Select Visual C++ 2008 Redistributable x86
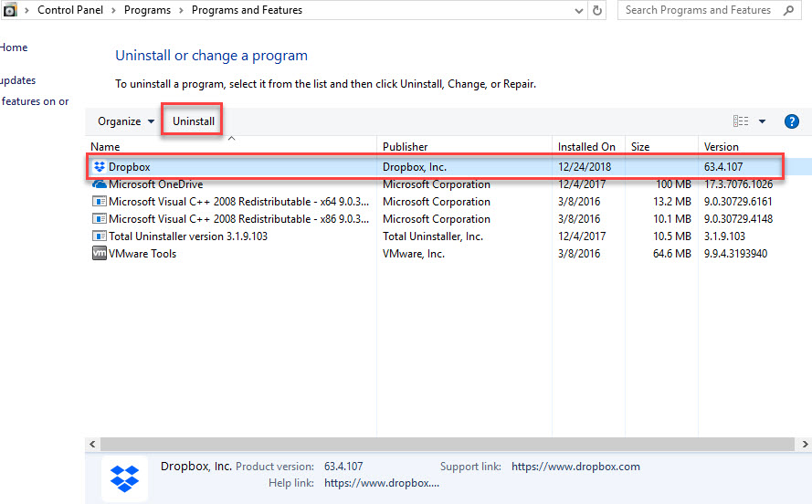This screenshot has width=812, height=504. [238, 219]
